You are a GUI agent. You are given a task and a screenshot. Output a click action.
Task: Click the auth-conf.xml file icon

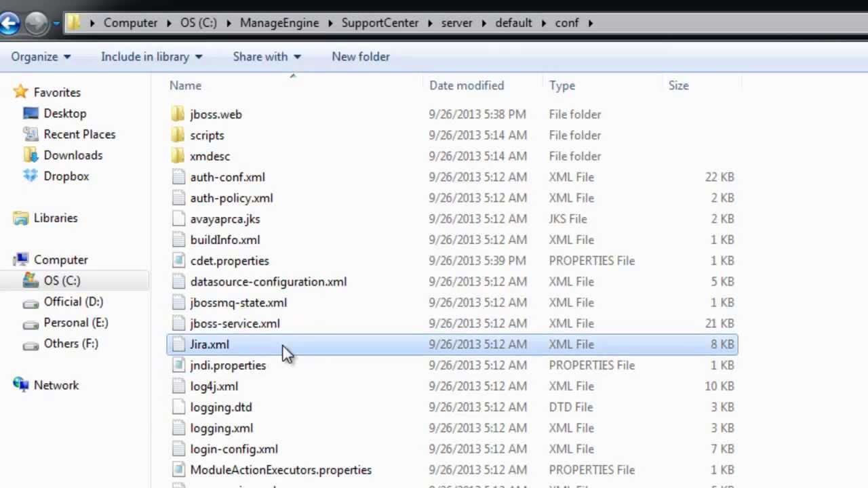[178, 177]
